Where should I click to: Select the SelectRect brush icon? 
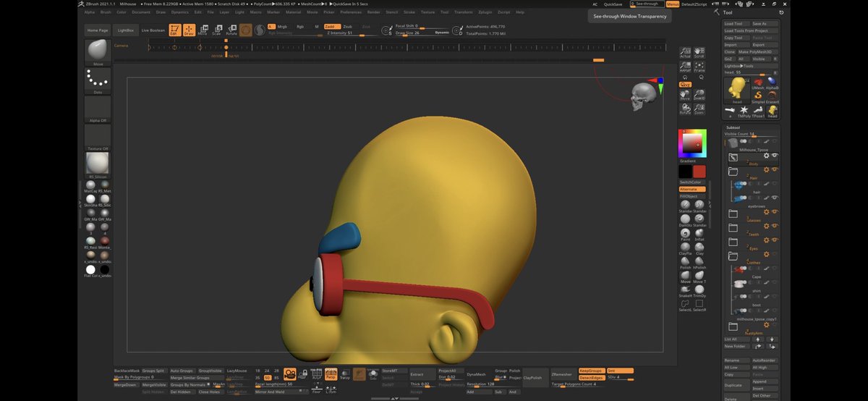[699, 305]
